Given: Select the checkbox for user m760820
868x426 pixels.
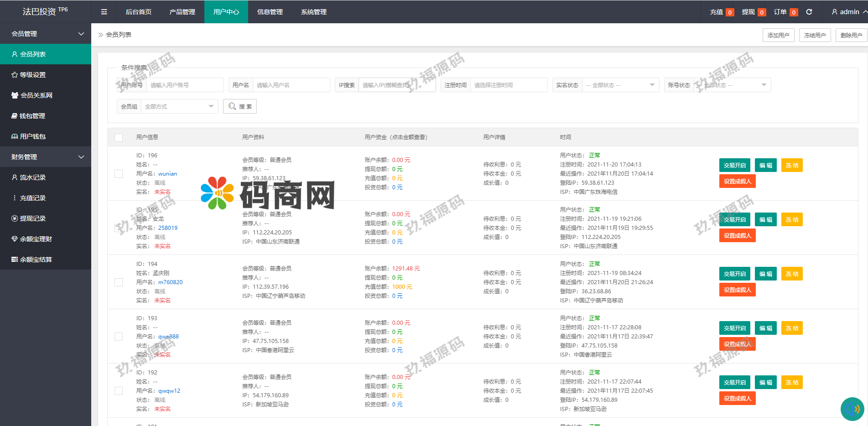Looking at the screenshot, I should point(119,282).
